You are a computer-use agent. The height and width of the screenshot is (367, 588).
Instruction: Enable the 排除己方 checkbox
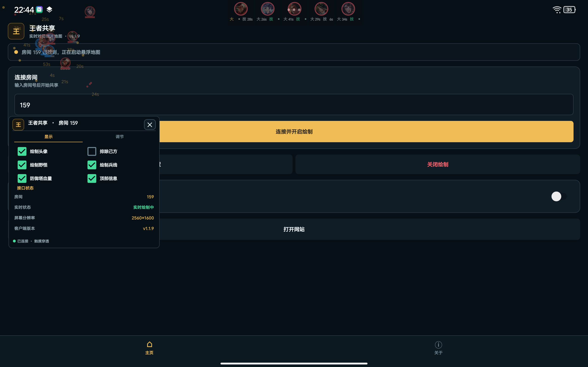[x=92, y=151]
